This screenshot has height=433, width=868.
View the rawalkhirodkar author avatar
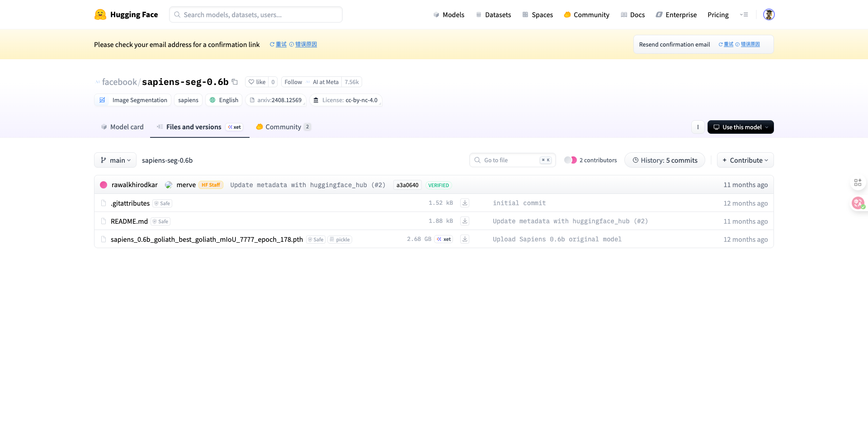tap(104, 185)
